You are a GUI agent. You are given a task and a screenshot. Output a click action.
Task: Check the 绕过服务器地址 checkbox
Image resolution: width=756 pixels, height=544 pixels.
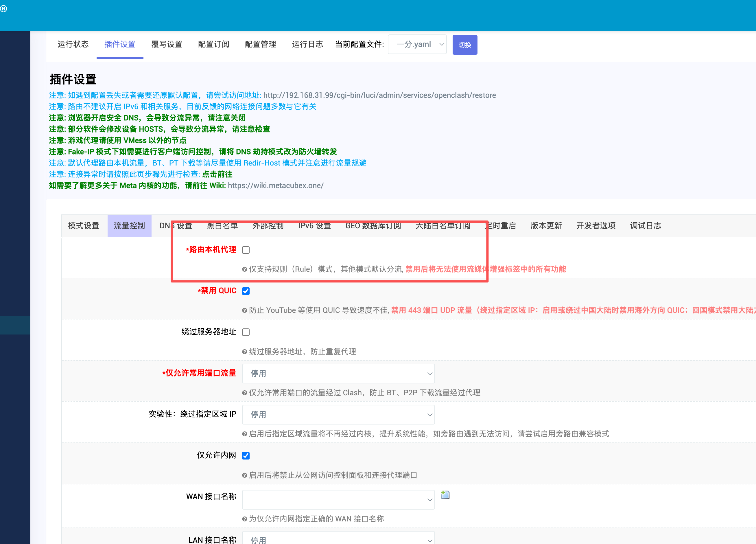246,332
